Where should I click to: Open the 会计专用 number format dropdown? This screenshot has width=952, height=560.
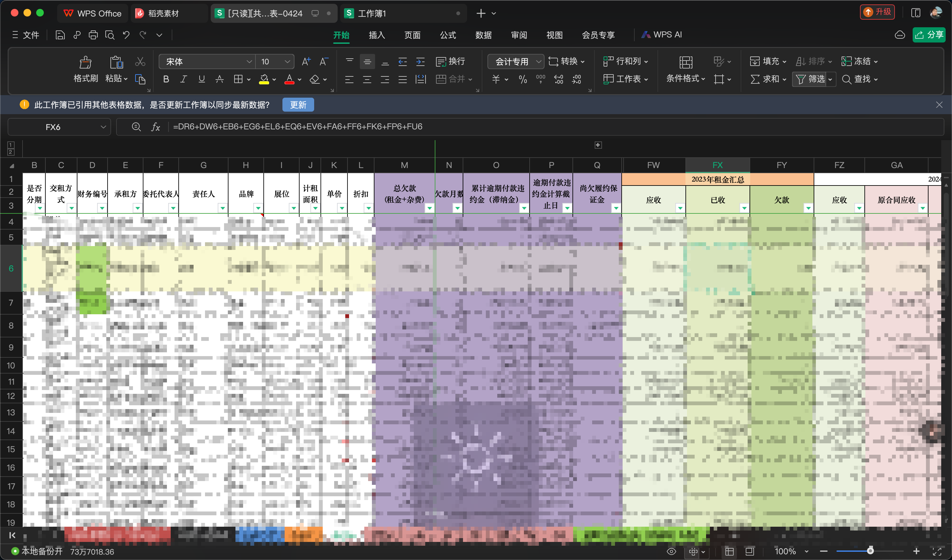point(515,62)
